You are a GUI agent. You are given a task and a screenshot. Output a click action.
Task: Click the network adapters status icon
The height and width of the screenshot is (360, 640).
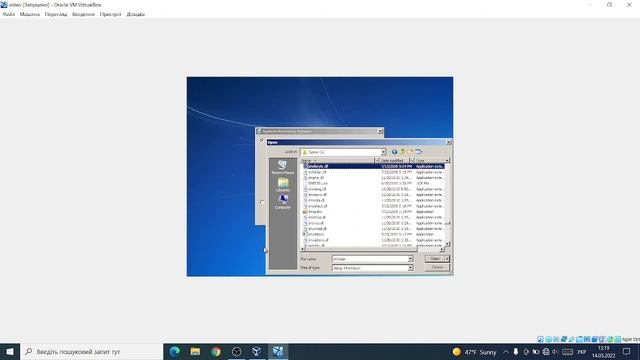pyautogui.click(x=564, y=339)
